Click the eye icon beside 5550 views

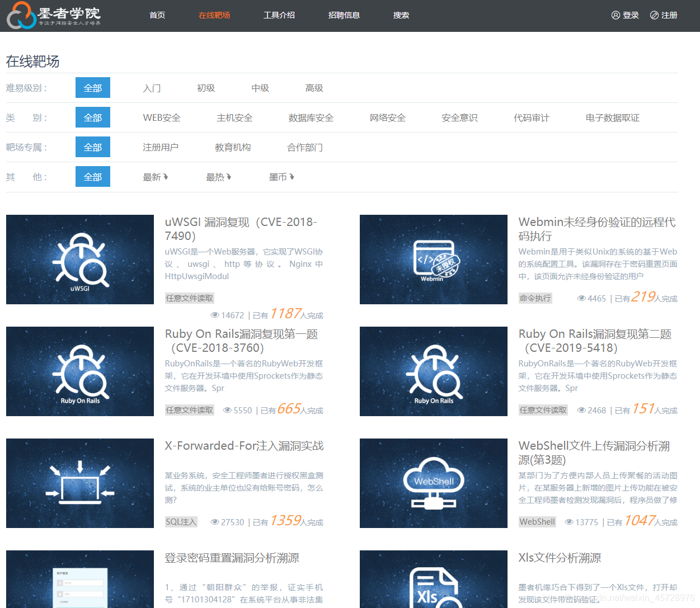coord(227,411)
